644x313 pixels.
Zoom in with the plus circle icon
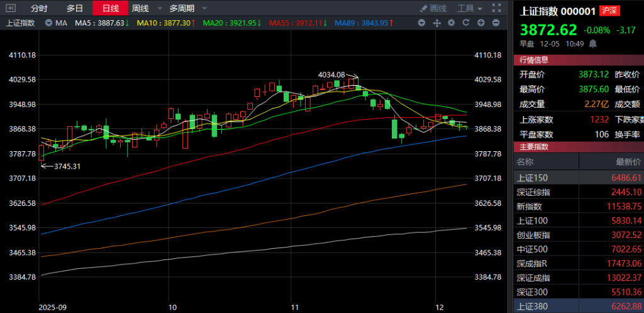click(x=481, y=23)
